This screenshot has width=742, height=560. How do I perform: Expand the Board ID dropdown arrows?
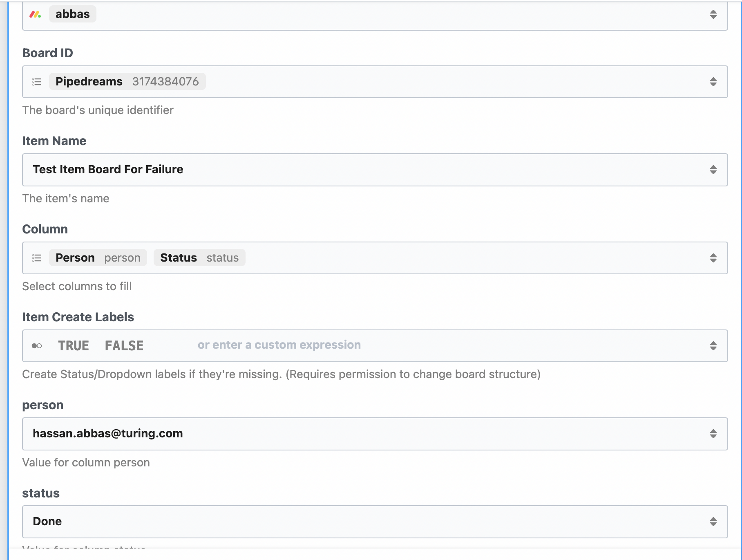tap(713, 82)
